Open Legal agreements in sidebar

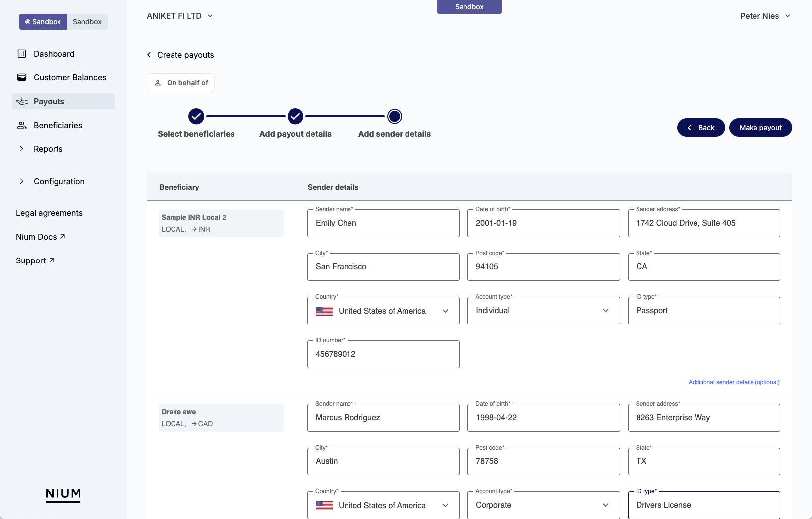[x=49, y=213]
